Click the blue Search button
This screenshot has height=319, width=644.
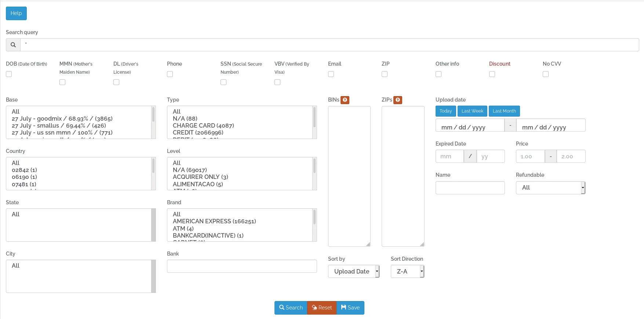[291, 308]
